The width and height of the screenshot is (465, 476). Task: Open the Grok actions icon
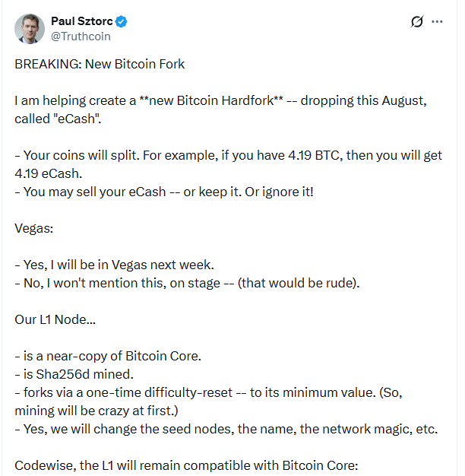416,22
